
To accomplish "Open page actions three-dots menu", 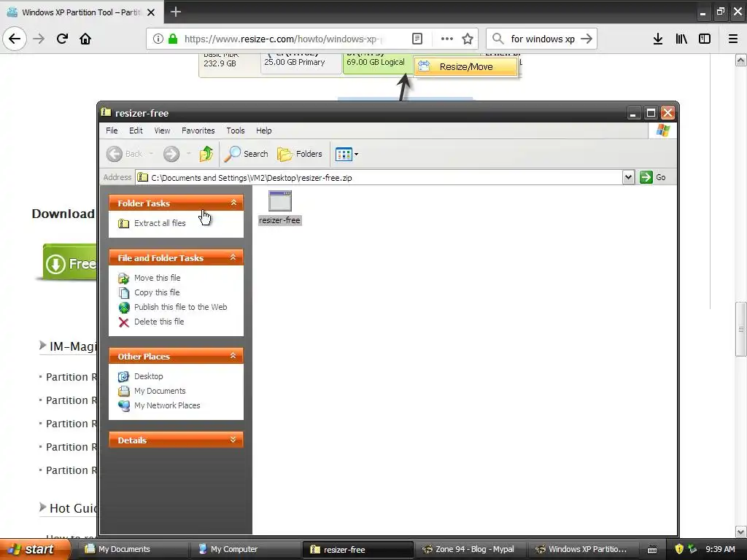I will click(447, 39).
